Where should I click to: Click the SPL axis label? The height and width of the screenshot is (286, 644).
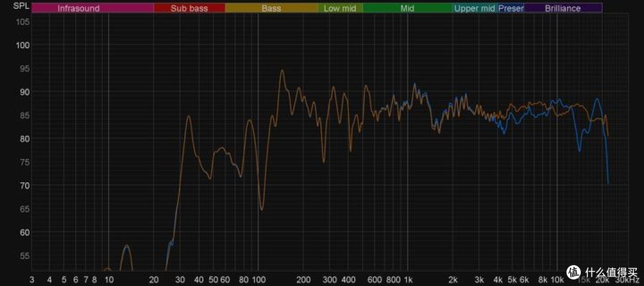pos(21,8)
